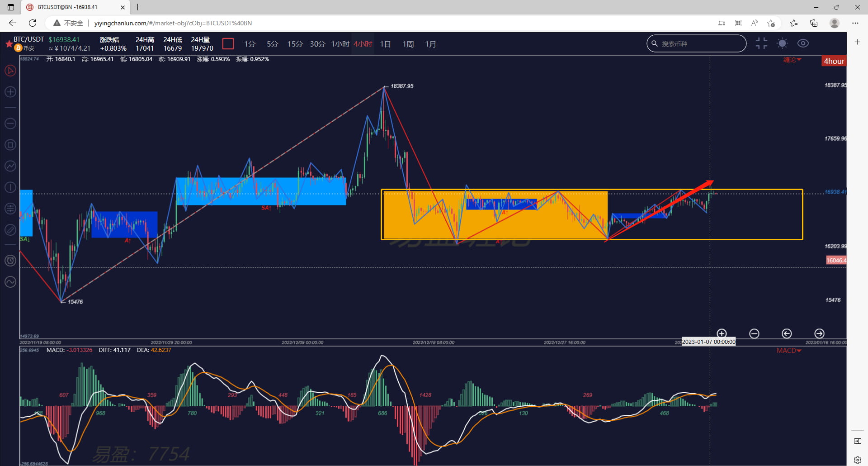
Task: Exit fullscreen with the collapse icon
Action: pos(761,43)
